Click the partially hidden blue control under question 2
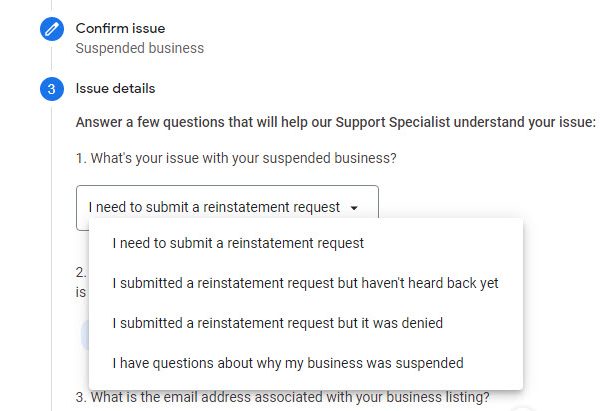 coord(83,334)
